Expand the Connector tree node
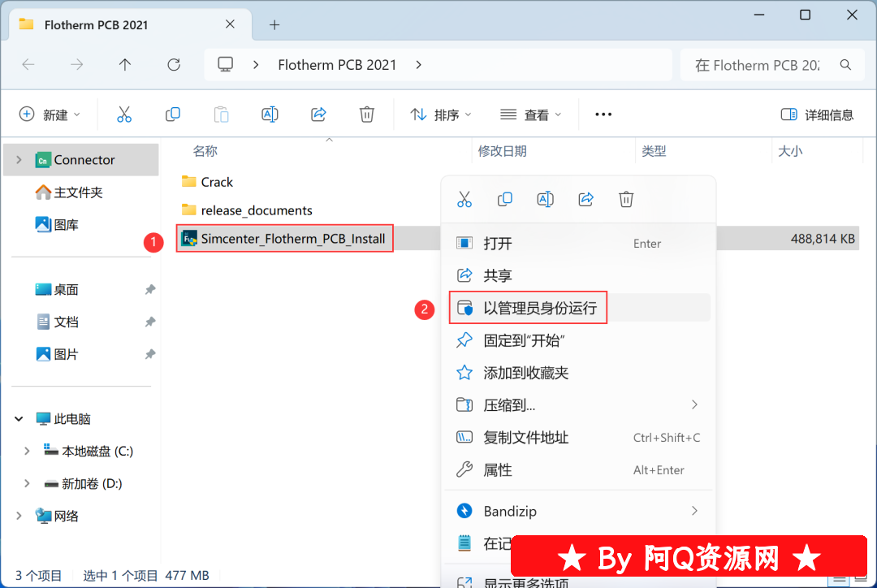877x588 pixels. pyautogui.click(x=19, y=160)
